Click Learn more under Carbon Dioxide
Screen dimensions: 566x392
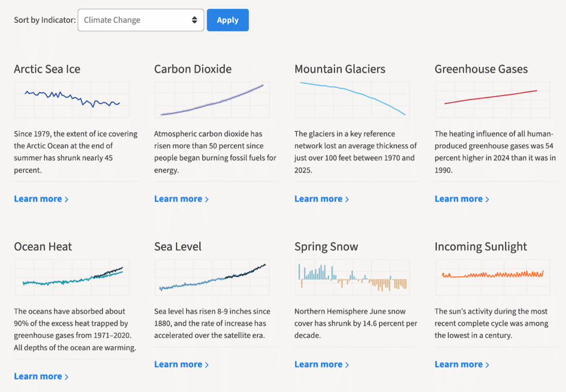tap(181, 199)
